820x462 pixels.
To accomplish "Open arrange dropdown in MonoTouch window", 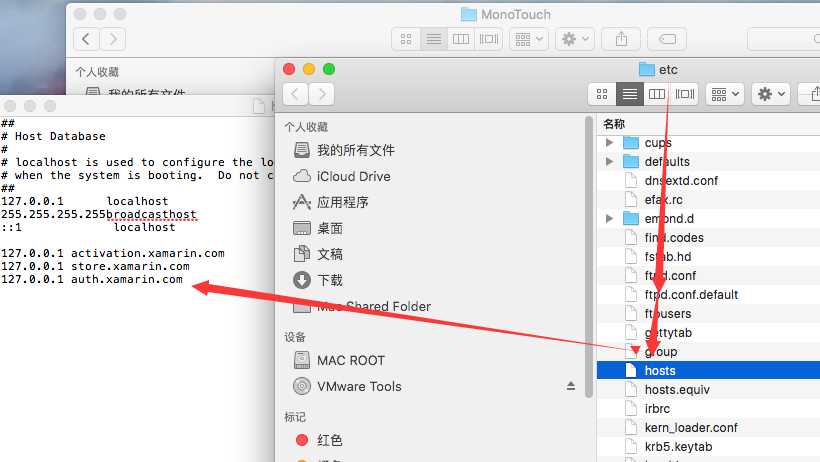I will [x=529, y=39].
